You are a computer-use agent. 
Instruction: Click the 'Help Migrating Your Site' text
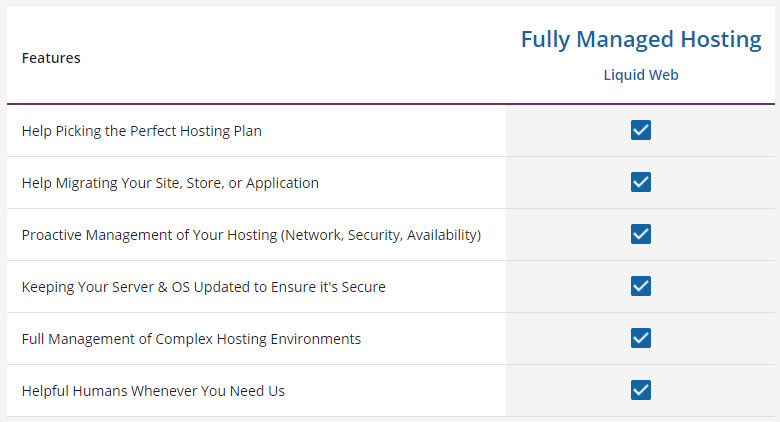[x=105, y=183]
